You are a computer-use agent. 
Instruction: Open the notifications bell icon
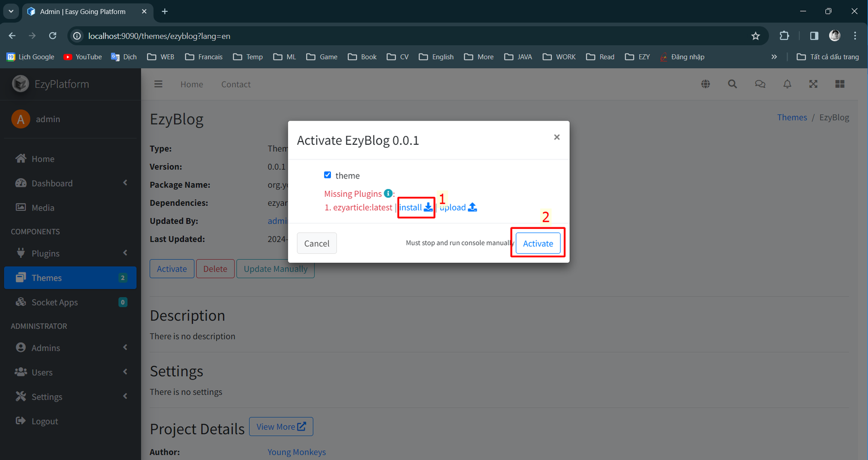[x=787, y=84]
